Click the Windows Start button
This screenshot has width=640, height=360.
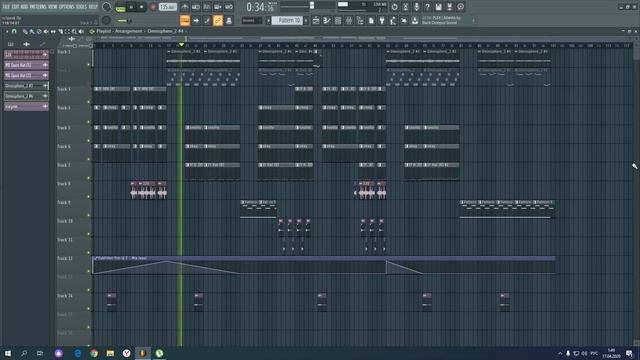point(8,353)
